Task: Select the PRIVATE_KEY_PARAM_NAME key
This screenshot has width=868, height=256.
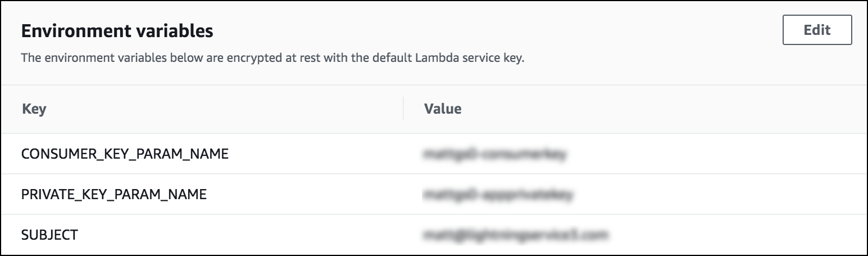Action: point(113,195)
